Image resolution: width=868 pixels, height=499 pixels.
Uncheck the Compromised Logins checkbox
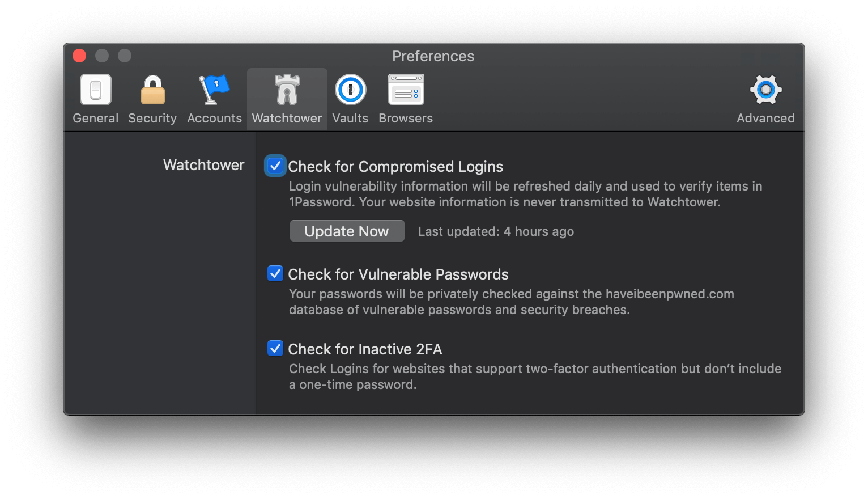pyautogui.click(x=275, y=166)
